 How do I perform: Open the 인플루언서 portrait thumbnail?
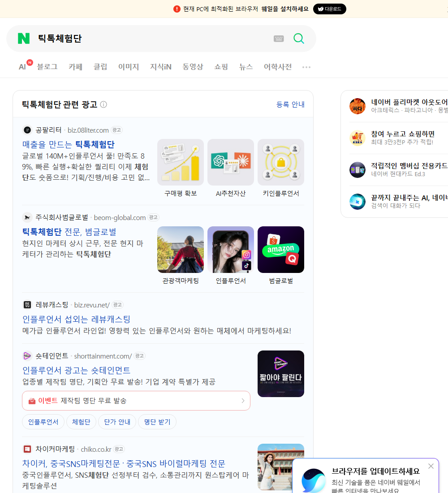pos(231,250)
